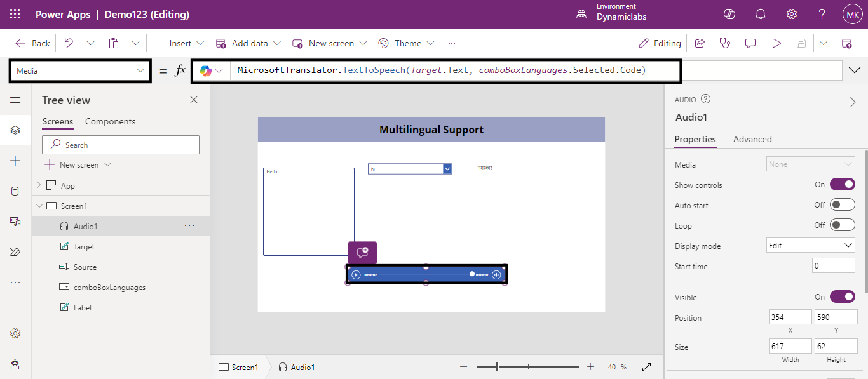Switch to the Advanced properties tab
This screenshot has width=868, height=379.
[x=752, y=139]
